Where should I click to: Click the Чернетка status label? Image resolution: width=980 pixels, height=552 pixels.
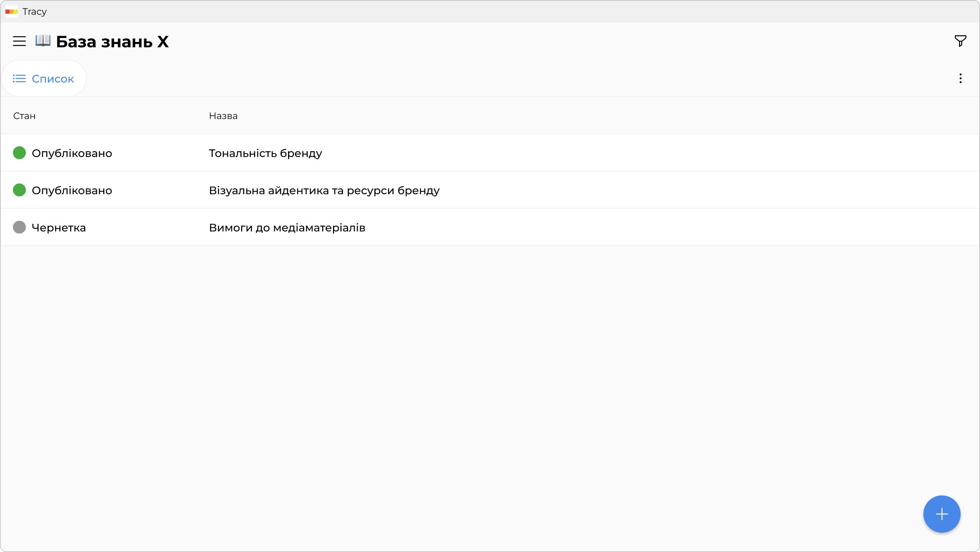tap(59, 228)
